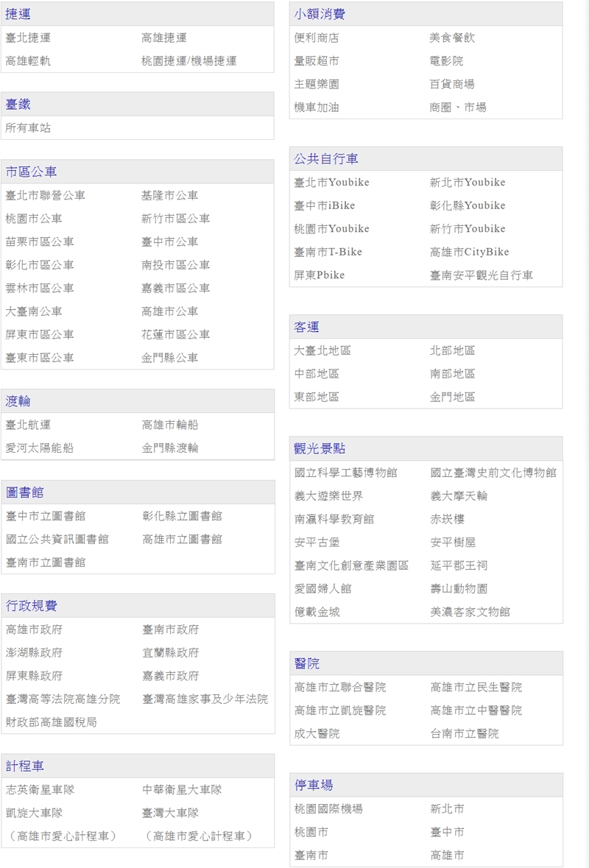
Task: Select 中華衛星大車隊 link
Action: (x=182, y=791)
